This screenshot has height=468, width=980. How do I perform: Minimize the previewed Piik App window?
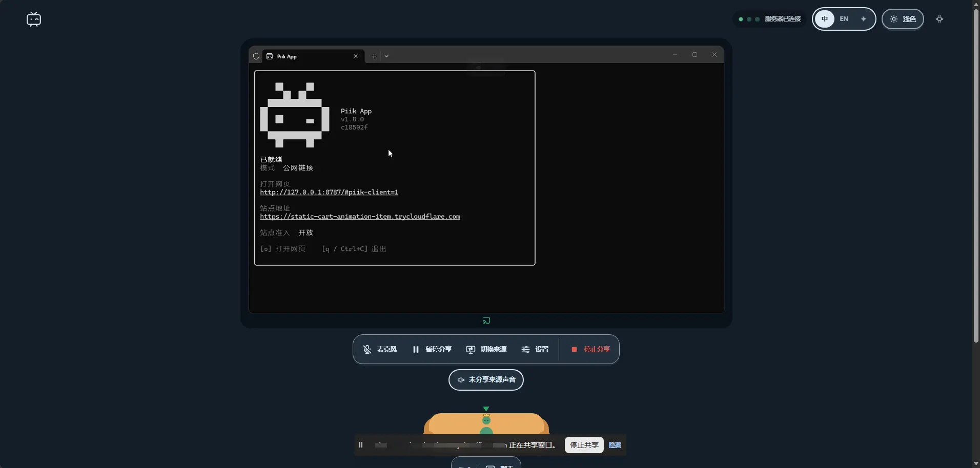(675, 55)
